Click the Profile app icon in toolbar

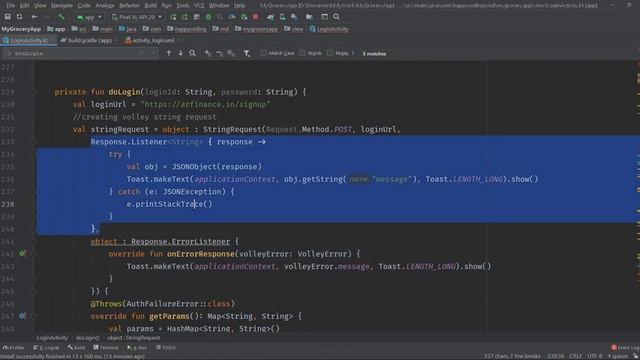pos(232,17)
